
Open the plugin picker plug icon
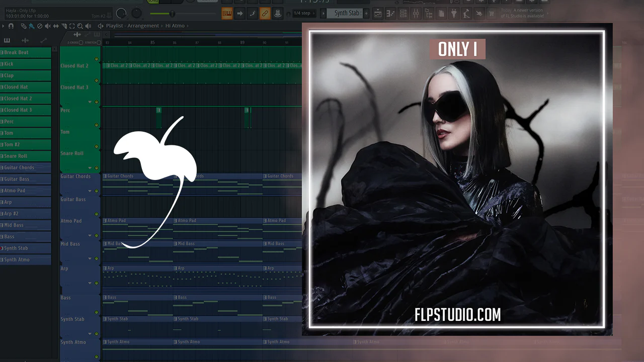coord(454,14)
